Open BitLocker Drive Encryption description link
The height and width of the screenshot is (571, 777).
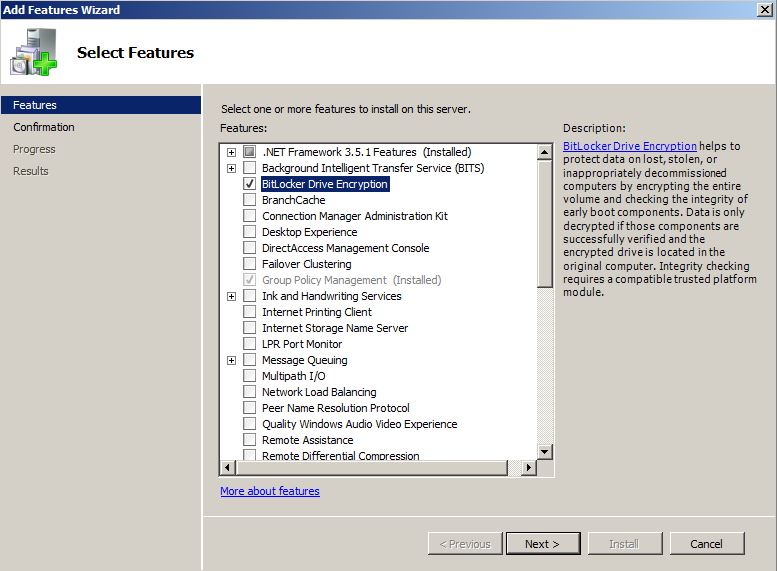pyautogui.click(x=630, y=146)
